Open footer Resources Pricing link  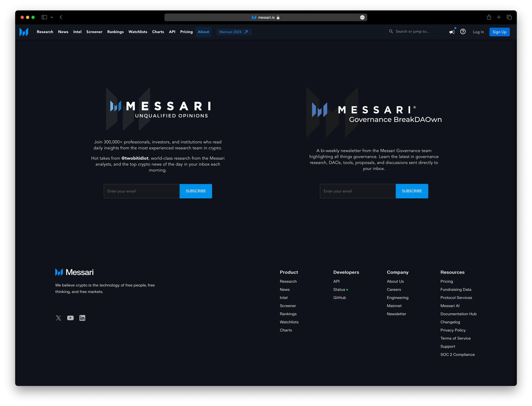point(447,282)
